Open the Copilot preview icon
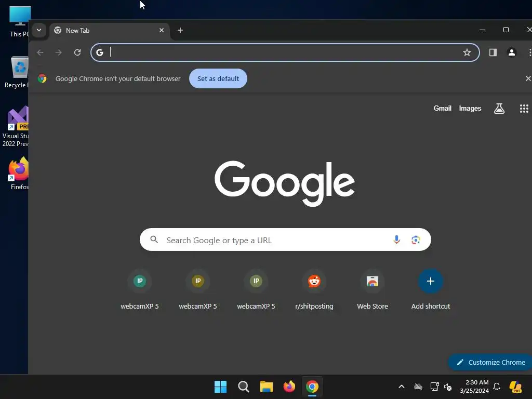This screenshot has width=532, height=399. click(x=515, y=387)
